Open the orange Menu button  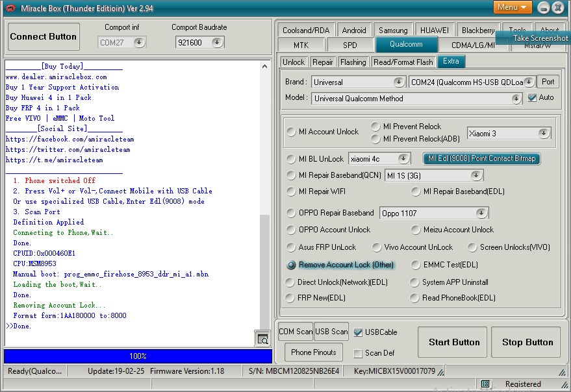tap(513, 7)
